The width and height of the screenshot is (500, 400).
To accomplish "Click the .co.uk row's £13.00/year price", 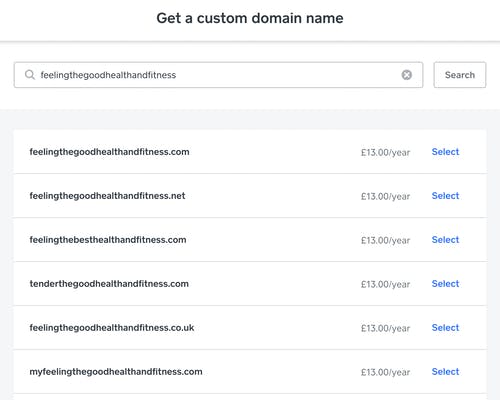I will [385, 328].
